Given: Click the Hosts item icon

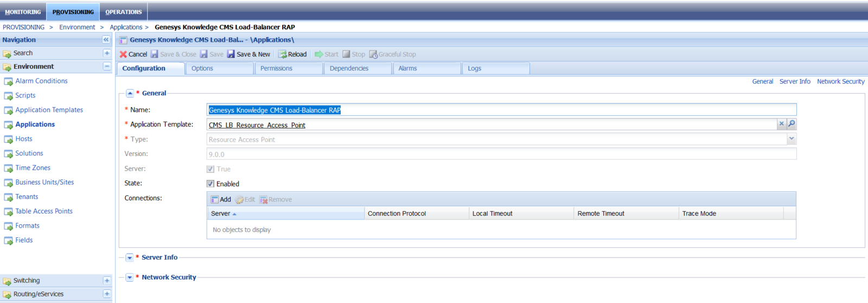Looking at the screenshot, I should (9, 139).
